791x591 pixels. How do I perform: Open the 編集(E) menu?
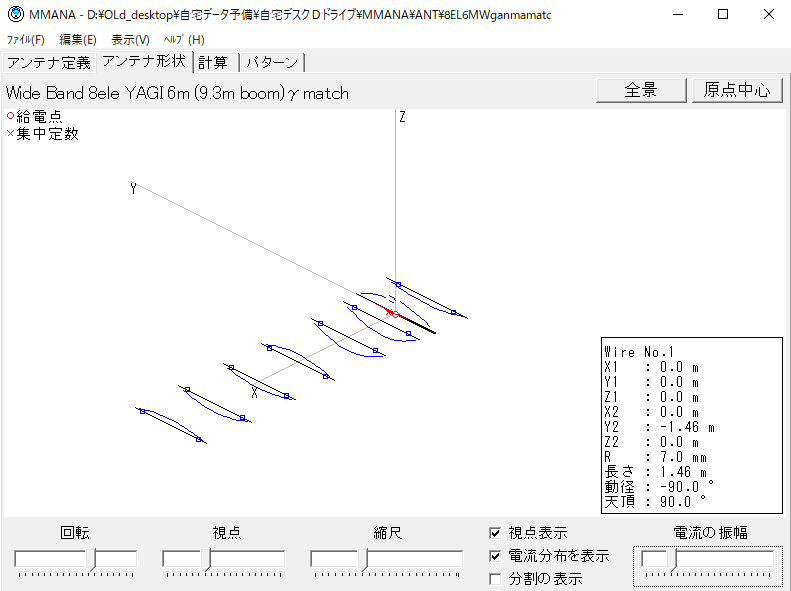pos(78,40)
